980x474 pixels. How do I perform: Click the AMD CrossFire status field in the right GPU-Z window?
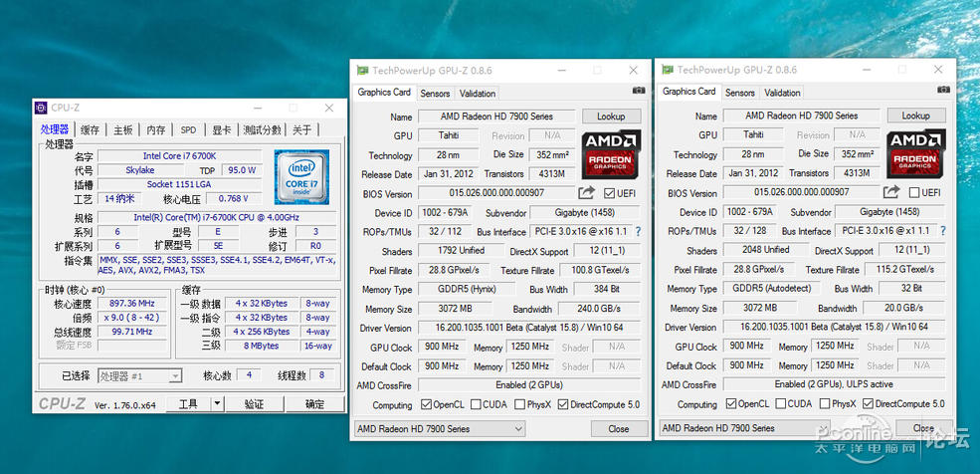[x=835, y=384]
